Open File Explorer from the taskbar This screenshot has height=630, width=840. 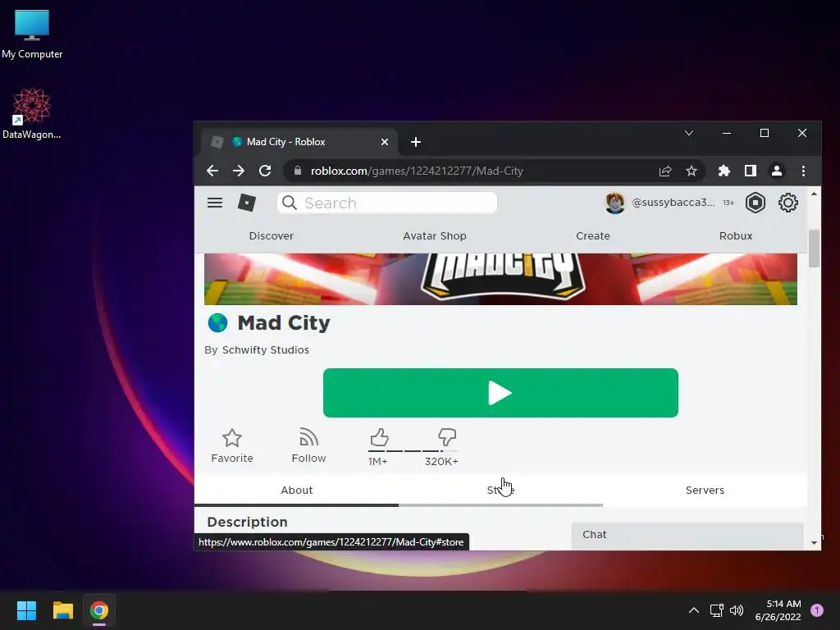(62, 610)
